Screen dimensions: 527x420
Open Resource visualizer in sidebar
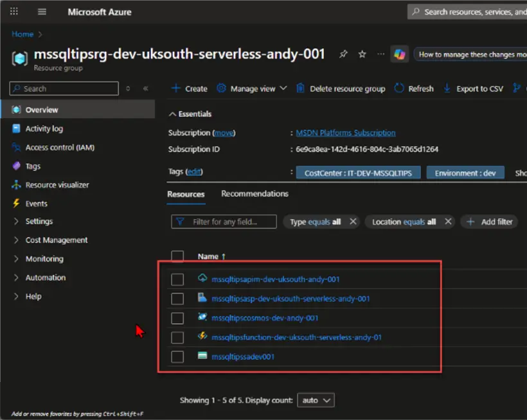tap(57, 185)
